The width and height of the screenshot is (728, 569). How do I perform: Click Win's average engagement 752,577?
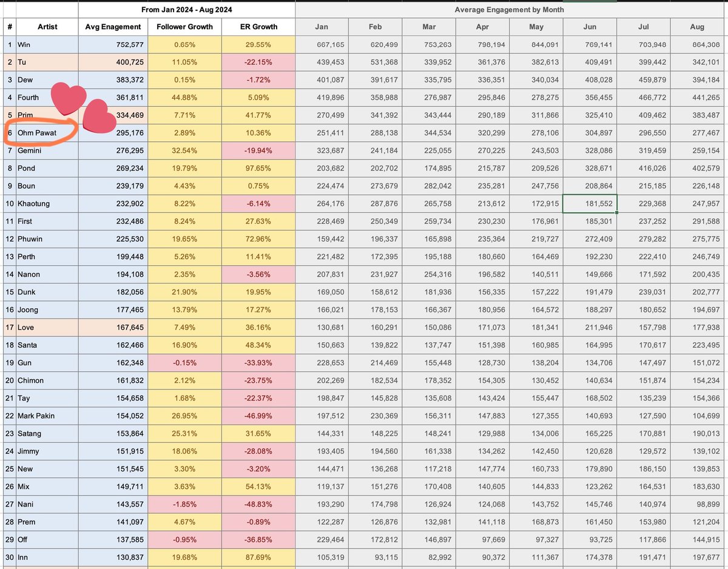[x=113, y=44]
